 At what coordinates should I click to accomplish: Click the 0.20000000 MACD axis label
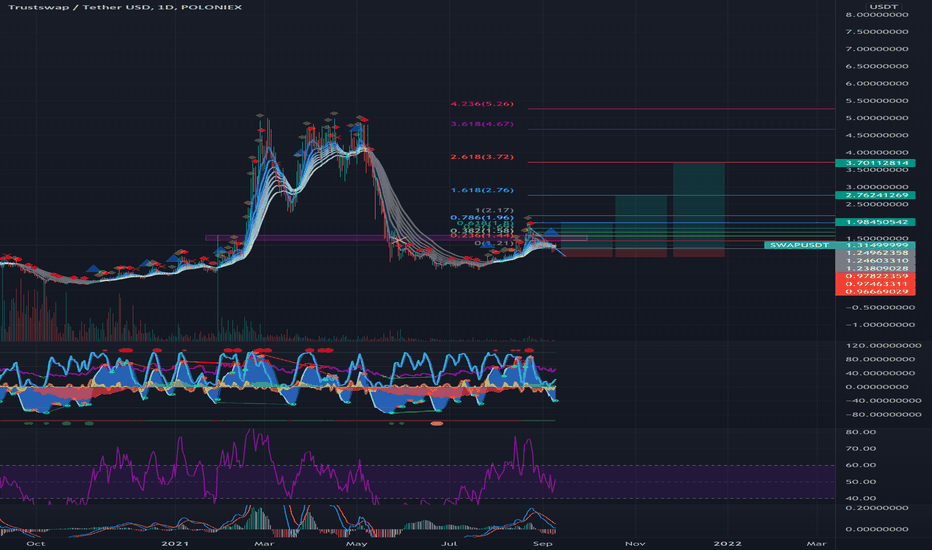877,508
